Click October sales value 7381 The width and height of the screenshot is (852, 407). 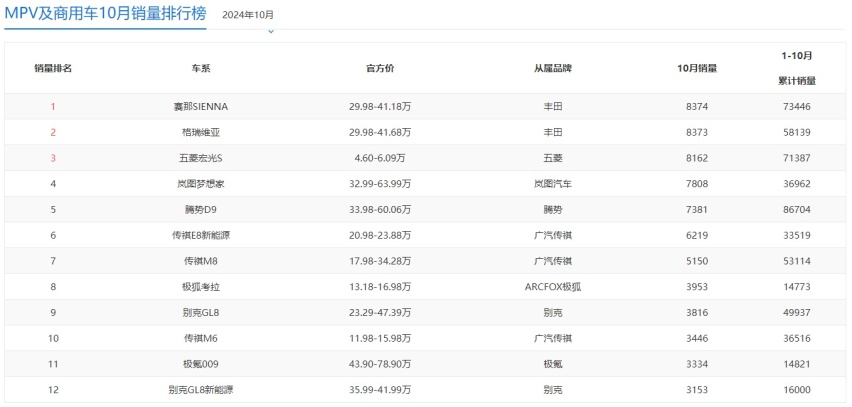point(697,210)
